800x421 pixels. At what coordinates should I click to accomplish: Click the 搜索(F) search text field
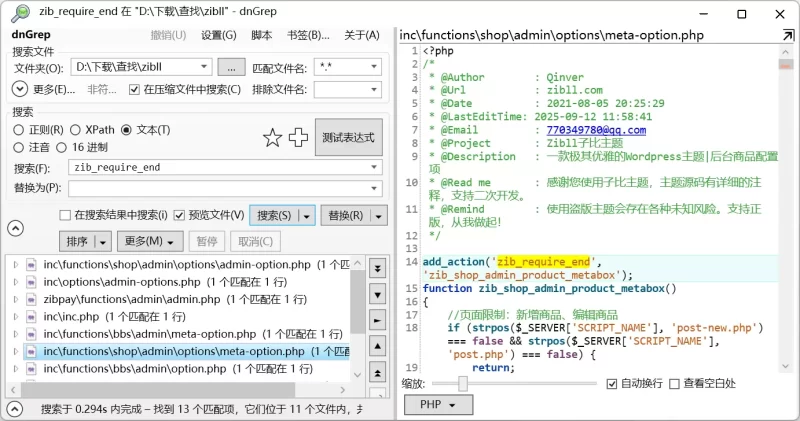[x=226, y=167]
